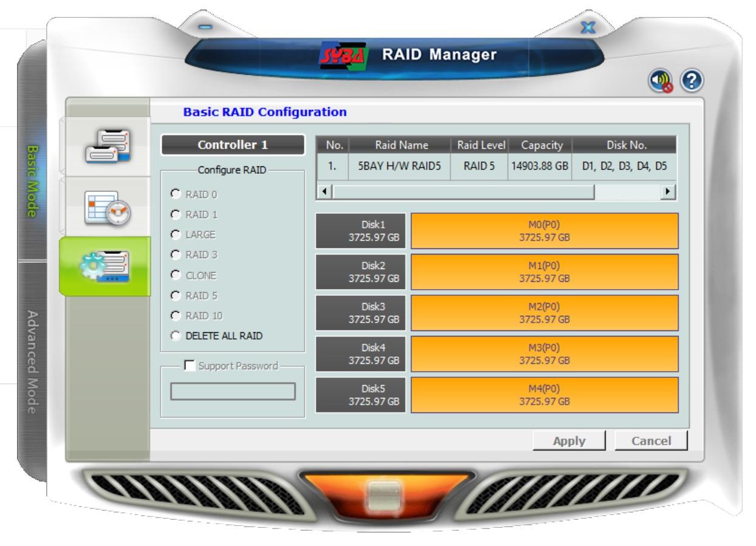Select the M3(P0) orange disk block
756x546 pixels.
545,354
